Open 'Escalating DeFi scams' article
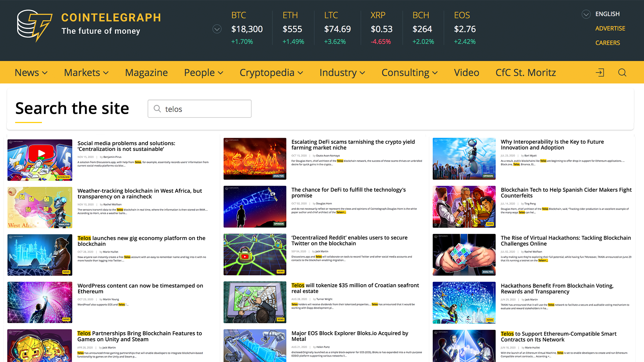 tap(353, 145)
